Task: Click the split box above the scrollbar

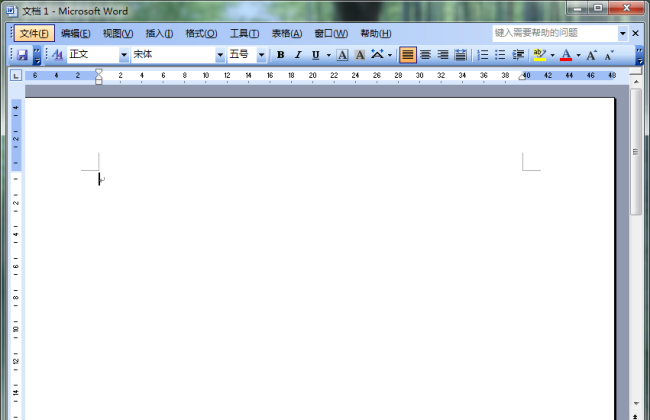Action: 636,72
